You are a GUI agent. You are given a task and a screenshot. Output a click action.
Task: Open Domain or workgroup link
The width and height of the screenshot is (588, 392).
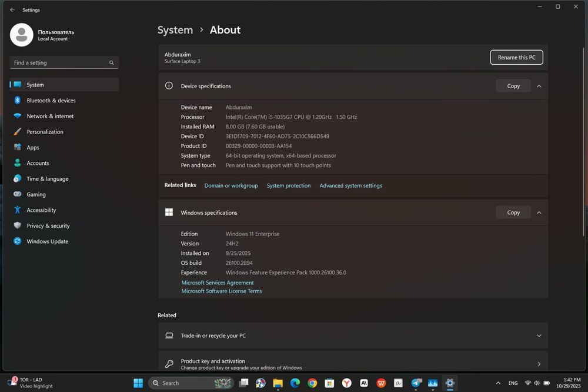[x=231, y=186]
